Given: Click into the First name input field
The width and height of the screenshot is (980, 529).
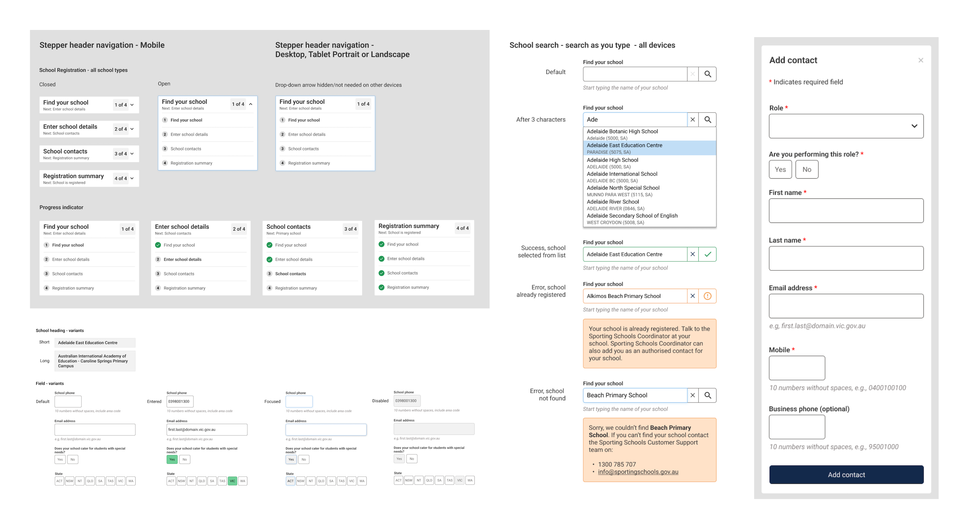Looking at the screenshot, I should [846, 210].
